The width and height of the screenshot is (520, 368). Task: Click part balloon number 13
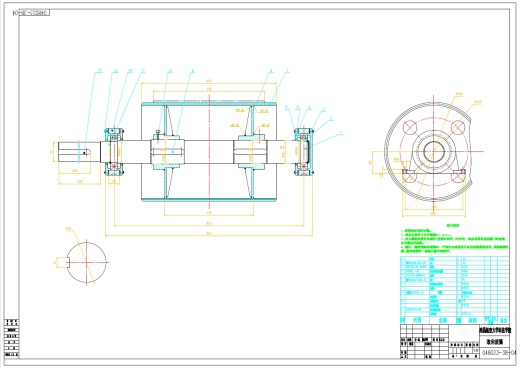(99, 71)
